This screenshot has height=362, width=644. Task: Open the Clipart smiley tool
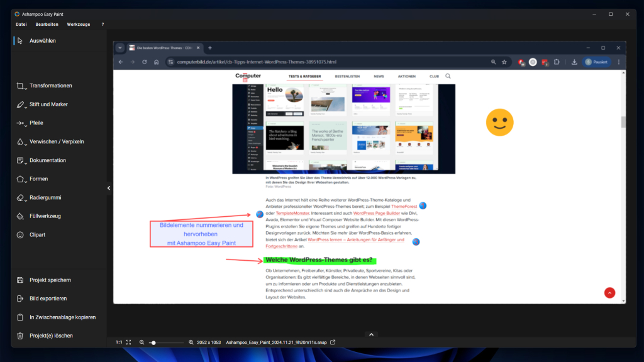tap(37, 234)
